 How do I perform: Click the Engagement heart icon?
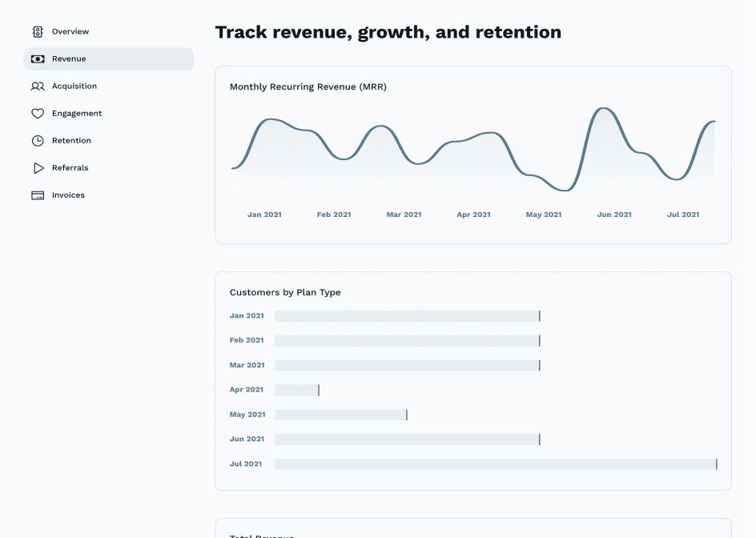pos(38,114)
